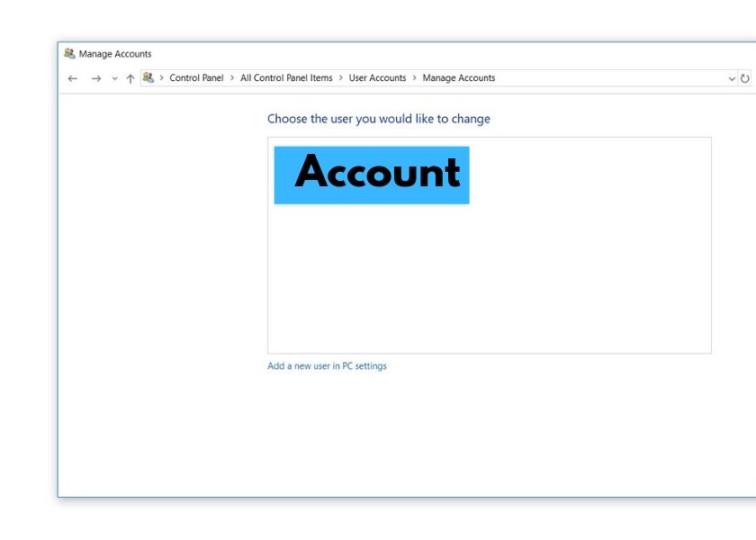Expand chevron after All Control Panel Items
The width and height of the screenshot is (756, 540).
[x=341, y=78]
